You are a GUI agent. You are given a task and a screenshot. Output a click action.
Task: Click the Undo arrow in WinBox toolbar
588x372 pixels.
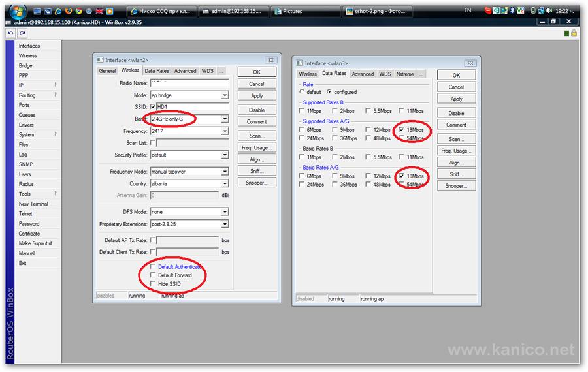11,33
